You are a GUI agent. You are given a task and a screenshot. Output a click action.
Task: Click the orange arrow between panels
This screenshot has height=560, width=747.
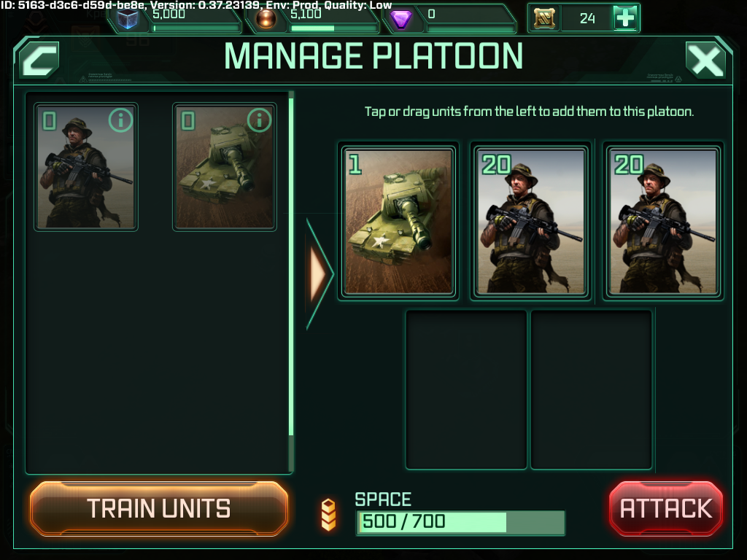click(x=318, y=274)
